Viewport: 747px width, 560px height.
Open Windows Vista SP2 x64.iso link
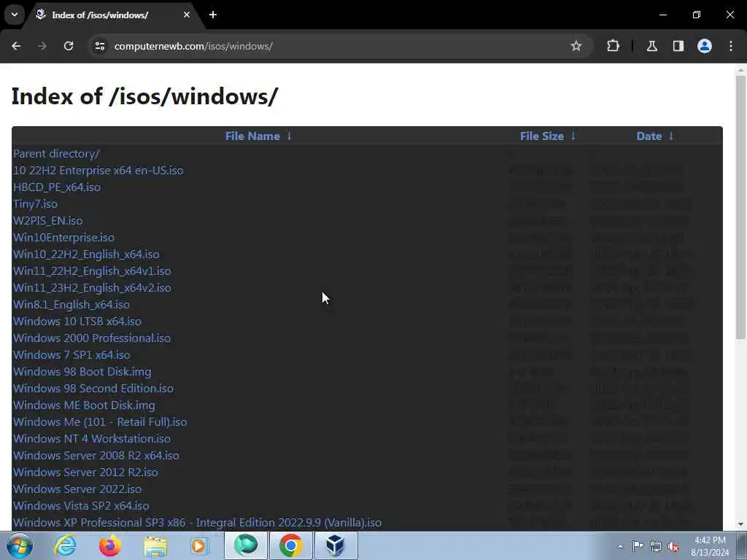pos(81,506)
